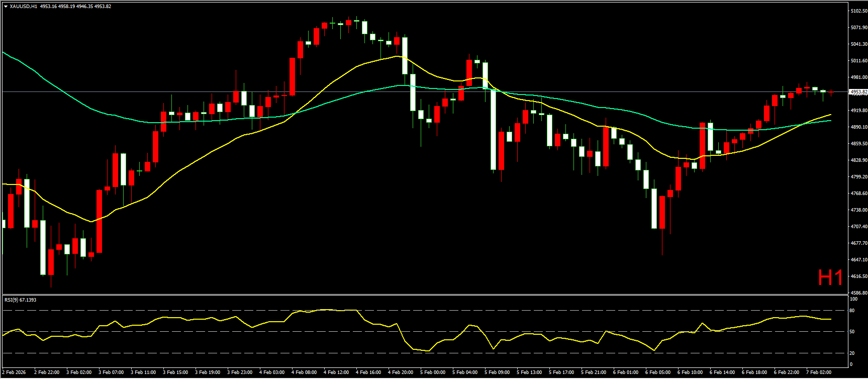Click the RSI scale 80 level label

852,311
